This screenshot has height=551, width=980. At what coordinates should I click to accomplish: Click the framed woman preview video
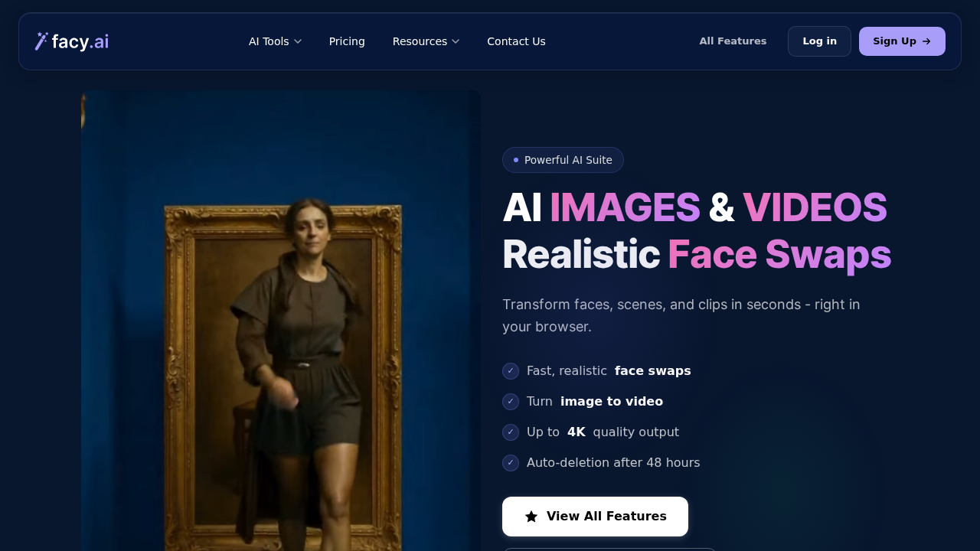click(x=281, y=321)
